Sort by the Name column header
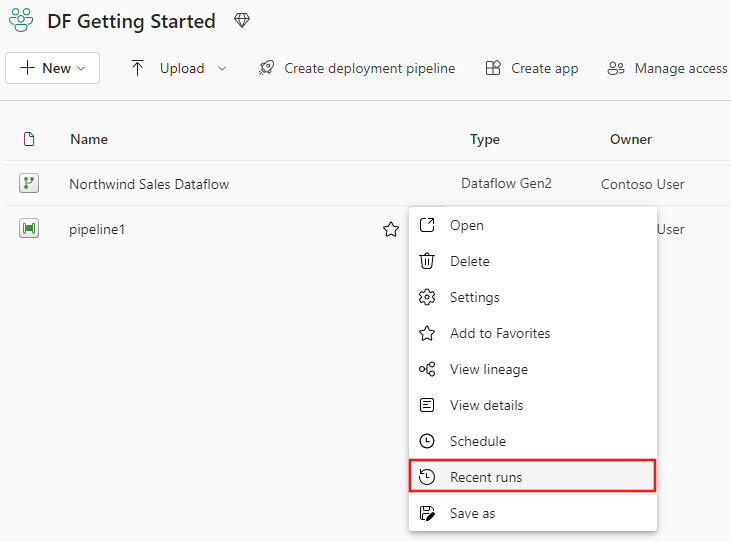The height and width of the screenshot is (542, 731). click(x=89, y=139)
